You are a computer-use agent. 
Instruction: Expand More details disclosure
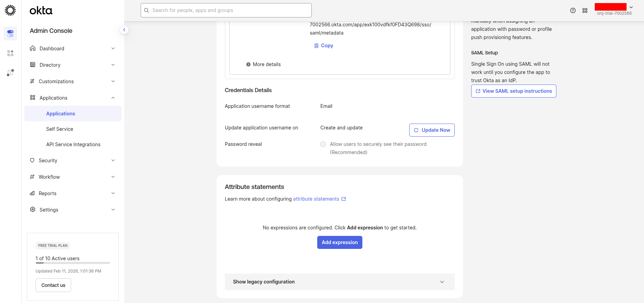coord(263,64)
